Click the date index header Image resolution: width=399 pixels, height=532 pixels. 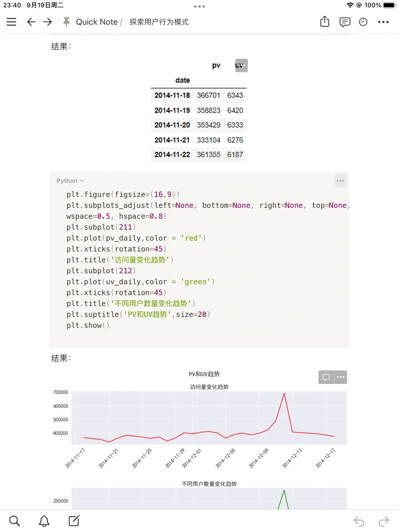[x=183, y=80]
